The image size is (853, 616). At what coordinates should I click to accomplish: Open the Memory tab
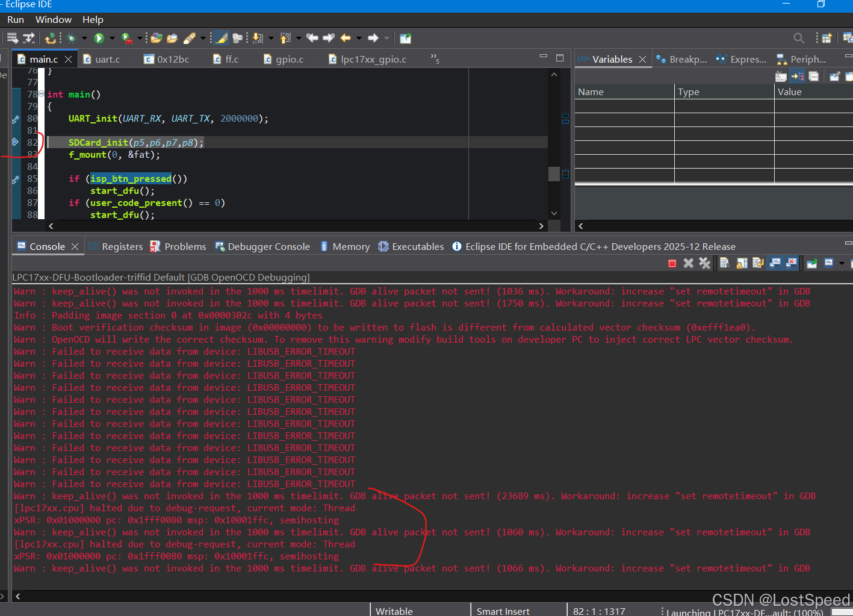pos(345,246)
